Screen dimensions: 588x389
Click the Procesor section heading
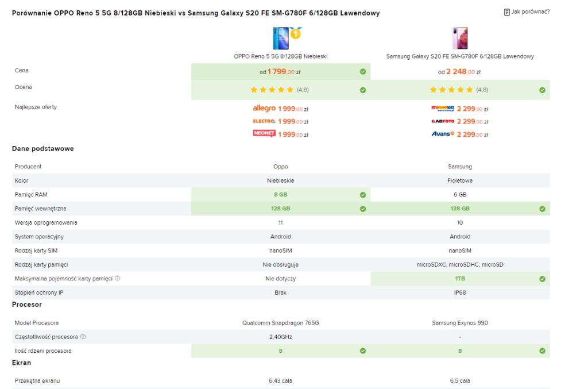click(x=26, y=304)
